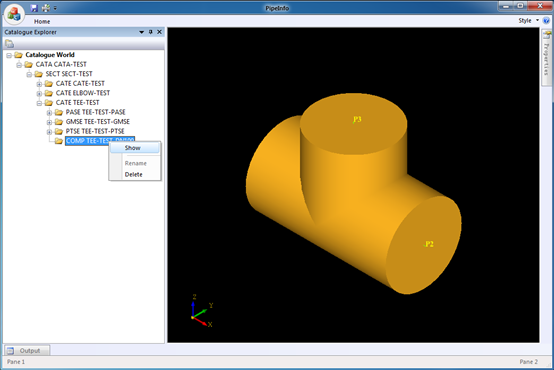Click the XYZ axis triad in viewport
This screenshot has width=554, height=370.
pyautogui.click(x=201, y=311)
